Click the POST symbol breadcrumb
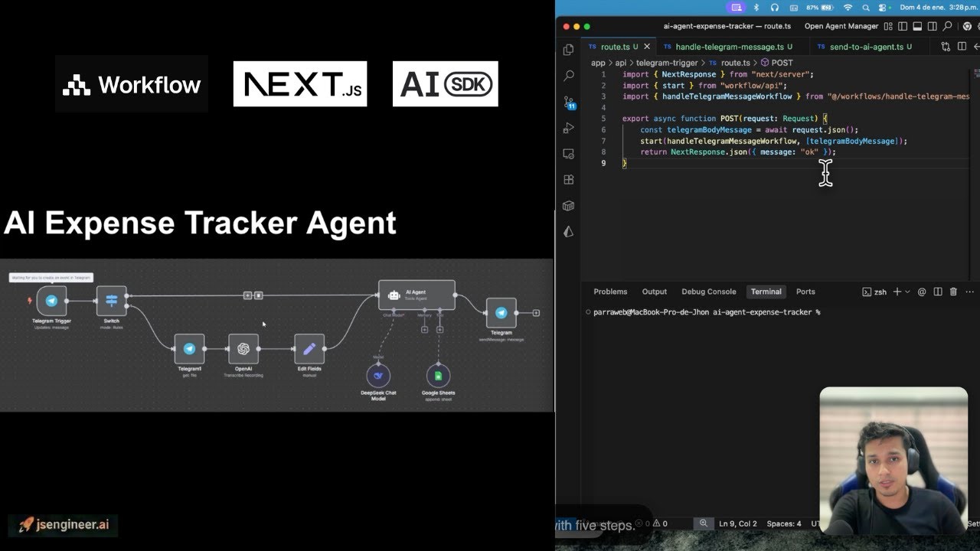Image resolution: width=980 pixels, height=551 pixels. click(777, 63)
